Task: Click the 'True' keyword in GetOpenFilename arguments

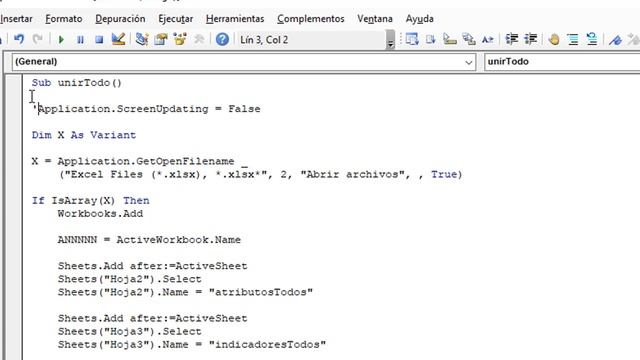Action: point(444,174)
